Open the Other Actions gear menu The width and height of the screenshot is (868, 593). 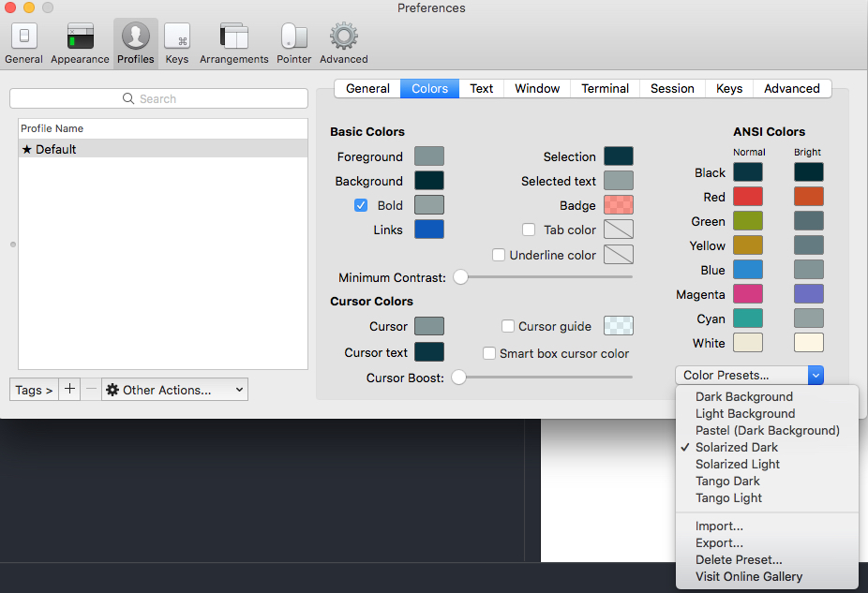click(174, 389)
